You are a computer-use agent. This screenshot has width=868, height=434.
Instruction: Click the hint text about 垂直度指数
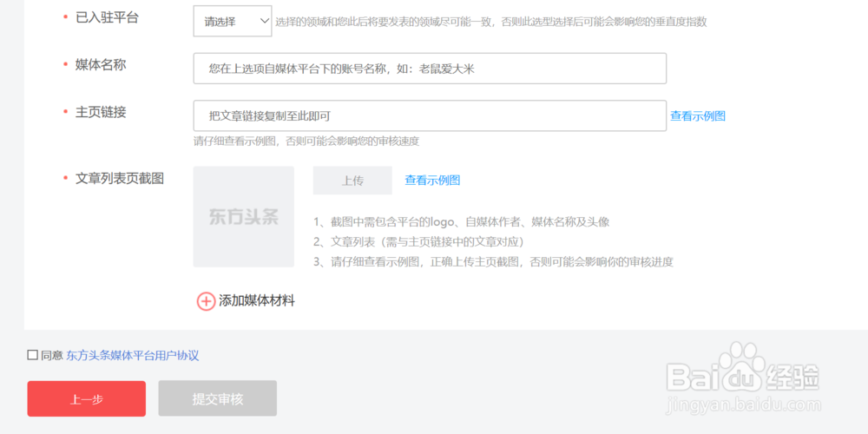point(491,23)
